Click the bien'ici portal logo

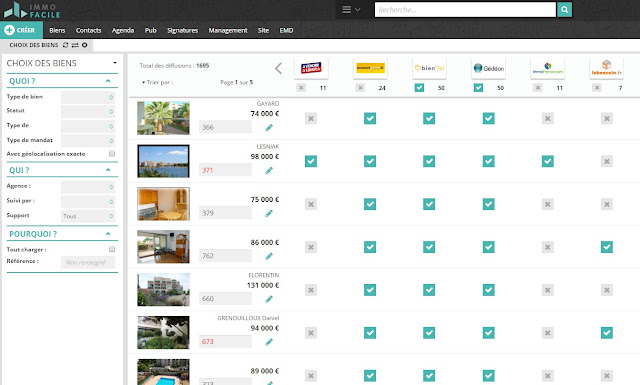pyautogui.click(x=429, y=68)
